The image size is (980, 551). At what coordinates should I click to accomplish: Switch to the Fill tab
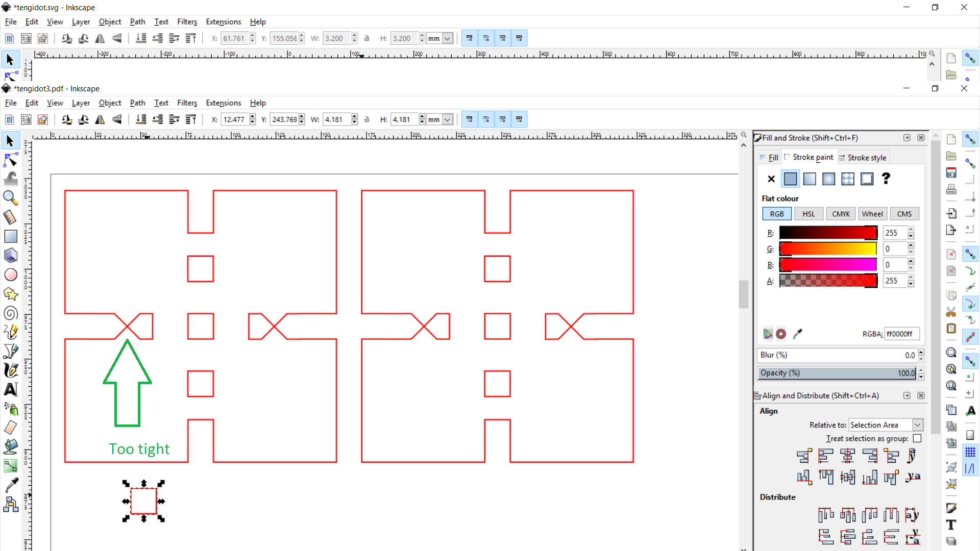pyautogui.click(x=769, y=158)
